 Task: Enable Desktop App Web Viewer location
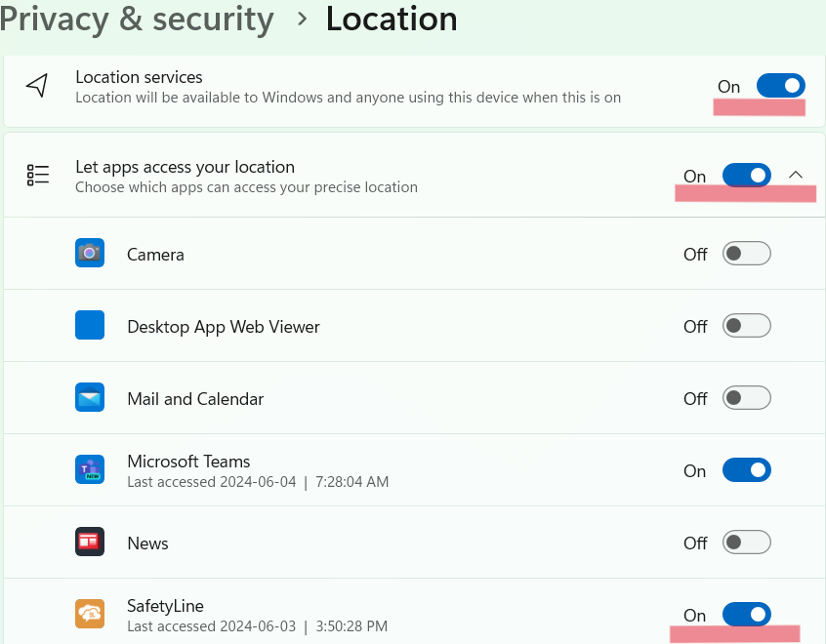pyautogui.click(x=746, y=326)
